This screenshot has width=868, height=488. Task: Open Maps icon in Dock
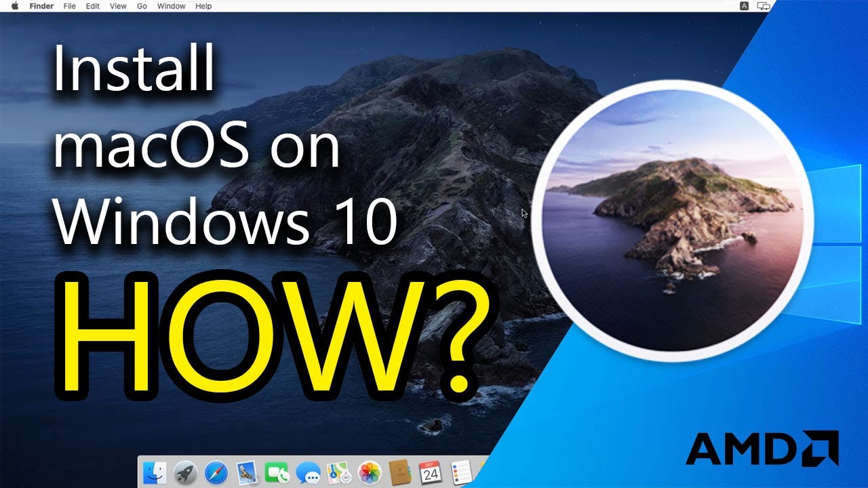(x=338, y=473)
